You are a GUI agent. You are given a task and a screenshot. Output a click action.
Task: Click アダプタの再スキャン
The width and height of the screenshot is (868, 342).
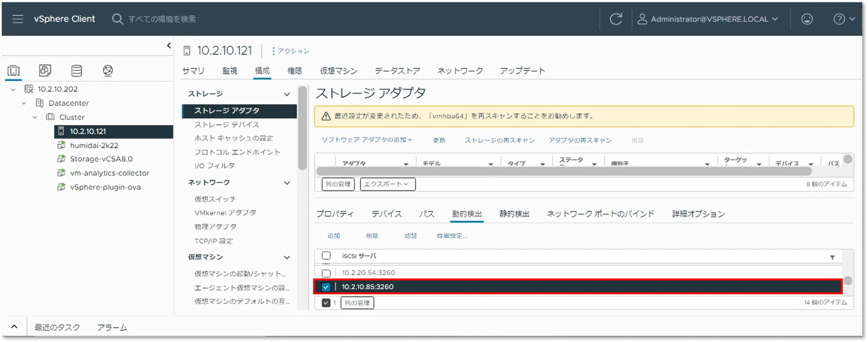click(x=580, y=140)
